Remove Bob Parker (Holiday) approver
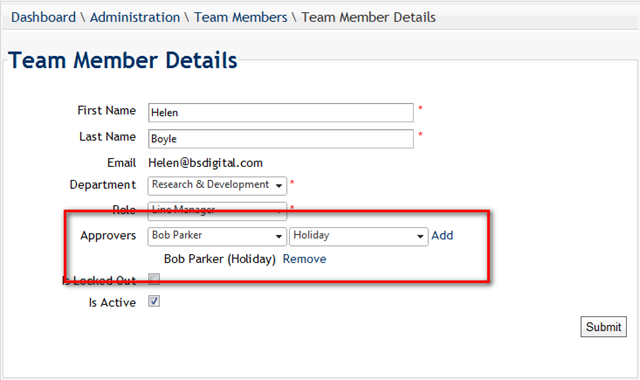 click(x=304, y=259)
